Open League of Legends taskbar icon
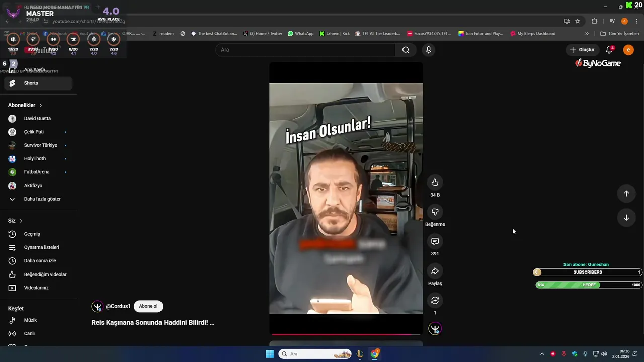Image resolution: width=644 pixels, height=362 pixels. pos(360,354)
